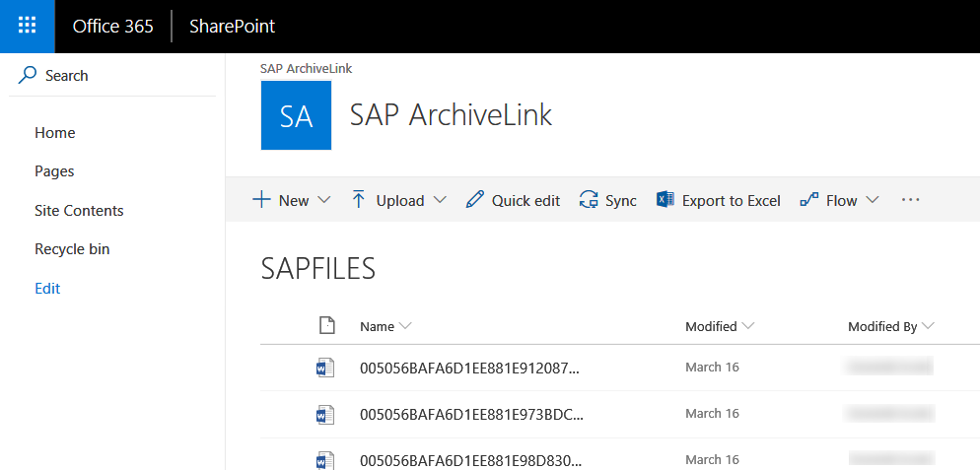
Task: Open the more commands ellipsis
Action: click(910, 200)
